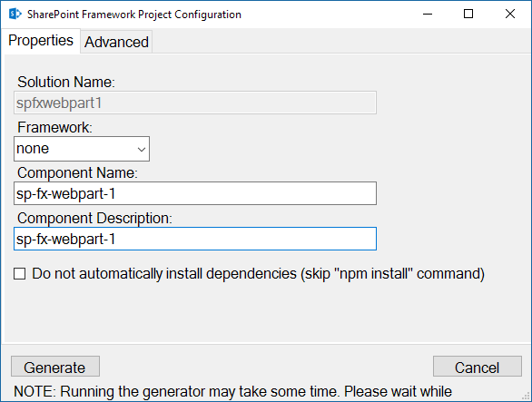Expand the Framework list via its chevron
Viewport: 532px width, 402px height.
142,149
